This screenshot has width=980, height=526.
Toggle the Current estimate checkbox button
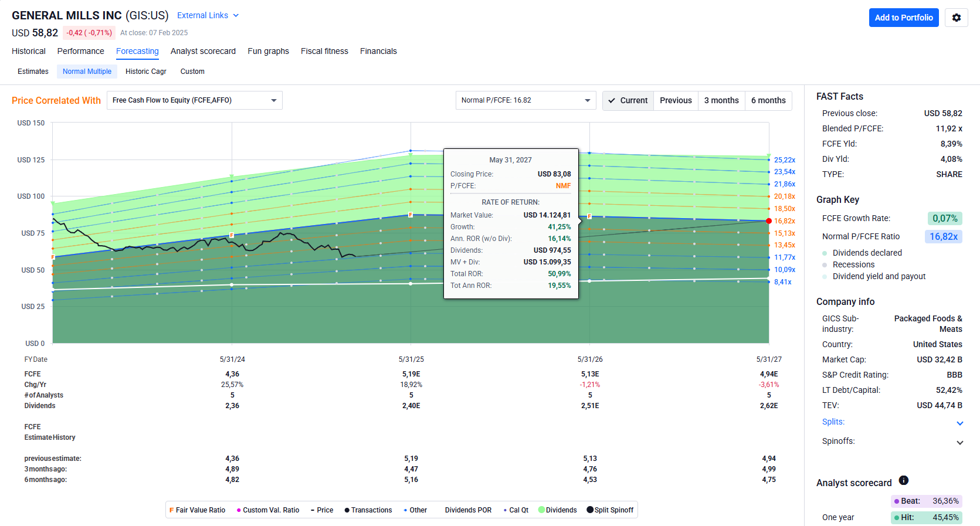pos(628,100)
